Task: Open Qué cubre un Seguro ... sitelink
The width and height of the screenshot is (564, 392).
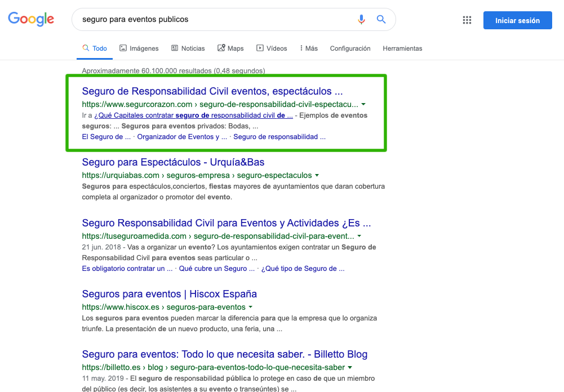Action: click(x=216, y=269)
